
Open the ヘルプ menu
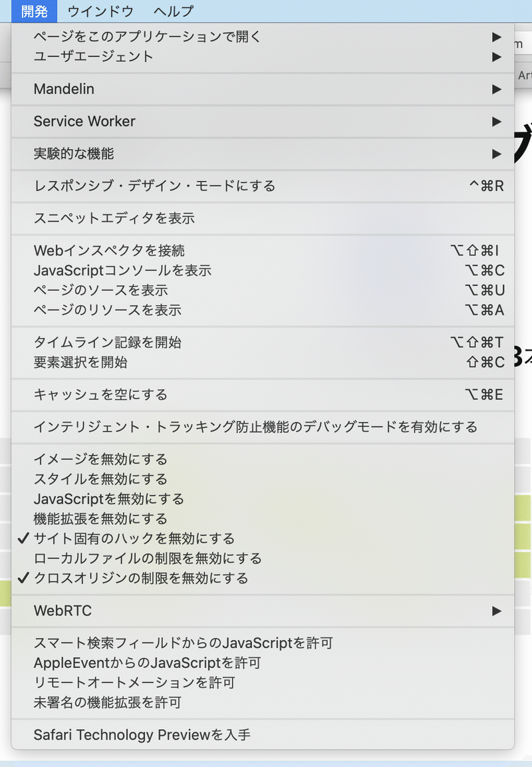[x=174, y=11]
